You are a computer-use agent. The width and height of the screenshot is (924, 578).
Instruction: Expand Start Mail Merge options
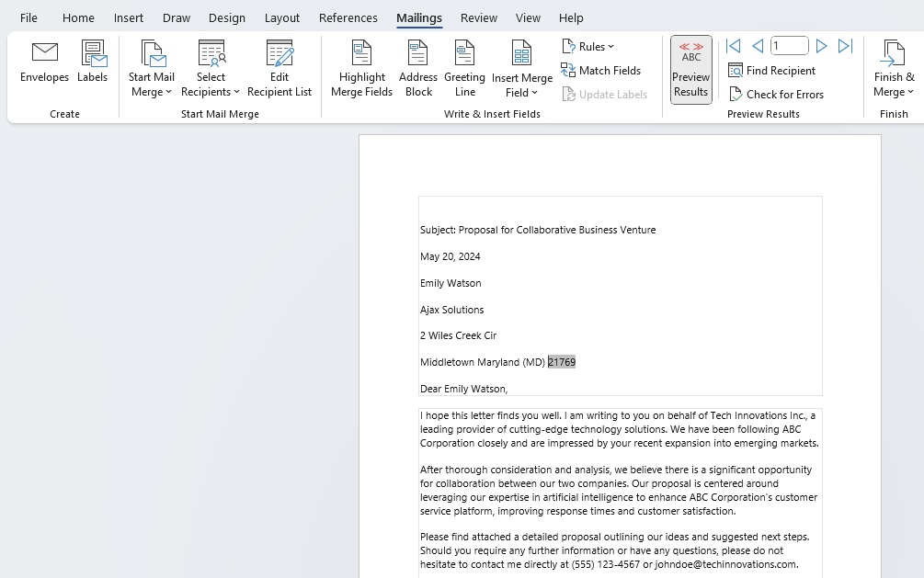[152, 69]
